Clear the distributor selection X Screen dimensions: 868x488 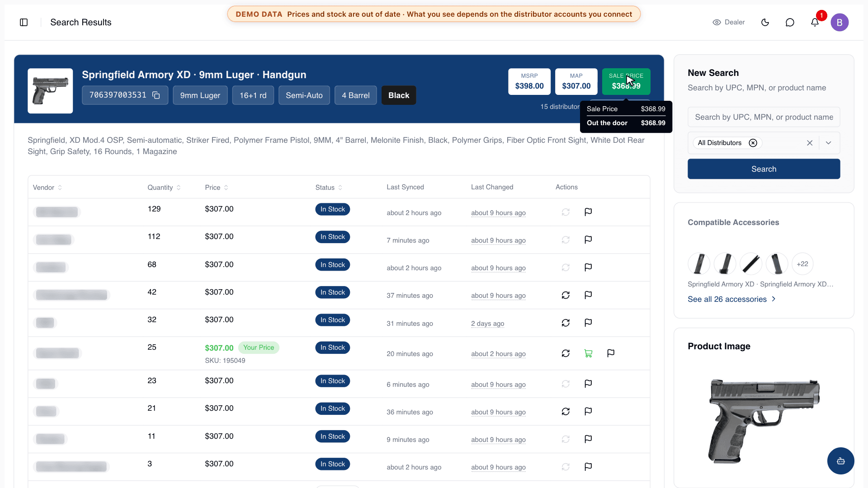pyautogui.click(x=810, y=143)
